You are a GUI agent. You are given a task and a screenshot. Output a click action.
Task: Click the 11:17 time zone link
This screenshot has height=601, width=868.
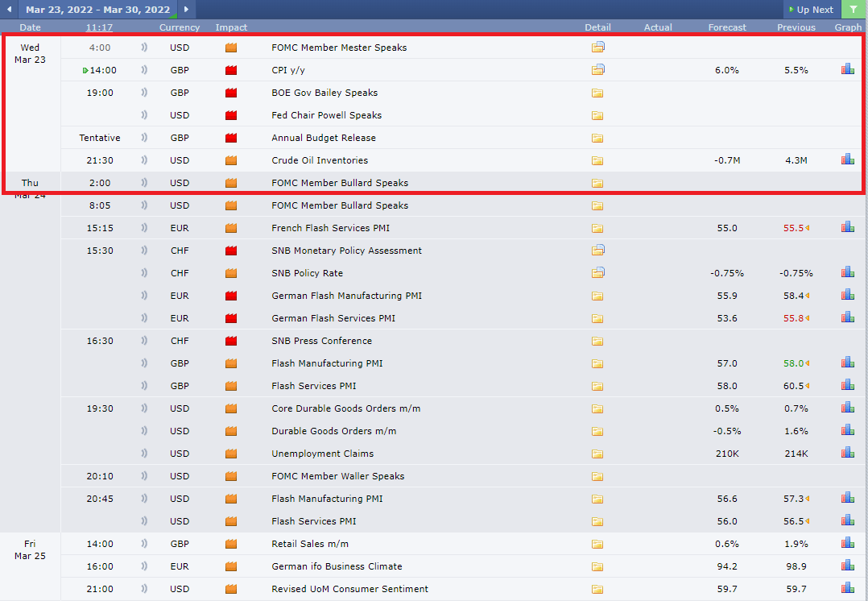pyautogui.click(x=99, y=27)
